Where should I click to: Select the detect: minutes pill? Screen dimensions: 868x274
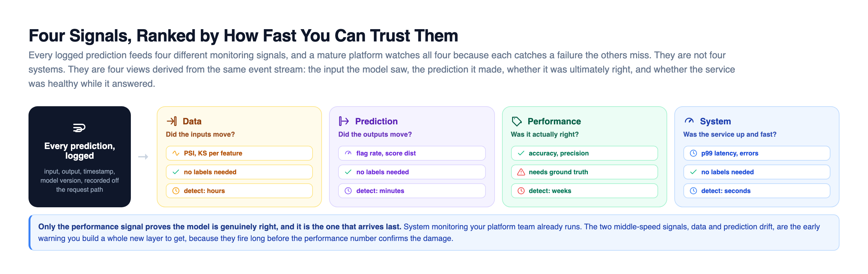[x=412, y=191]
